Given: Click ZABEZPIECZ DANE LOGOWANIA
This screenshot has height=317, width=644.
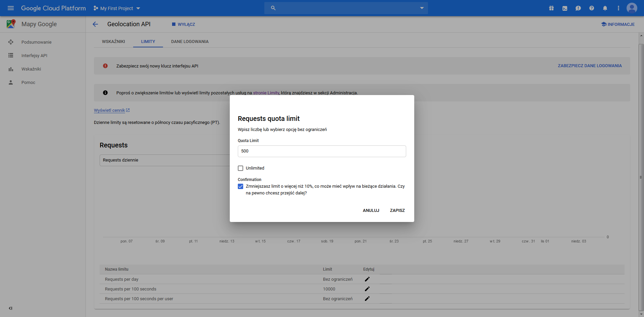Looking at the screenshot, I should coord(590,66).
